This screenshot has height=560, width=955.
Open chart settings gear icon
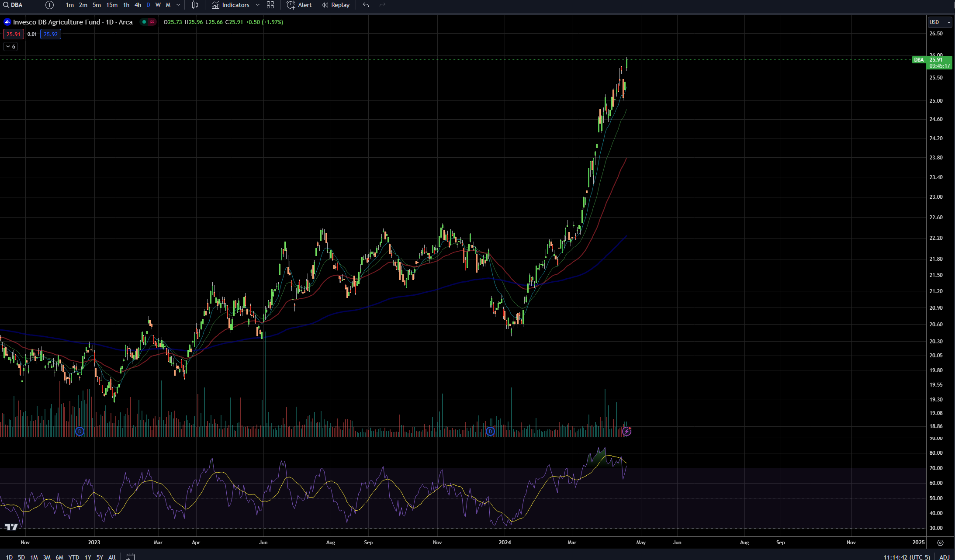point(940,543)
